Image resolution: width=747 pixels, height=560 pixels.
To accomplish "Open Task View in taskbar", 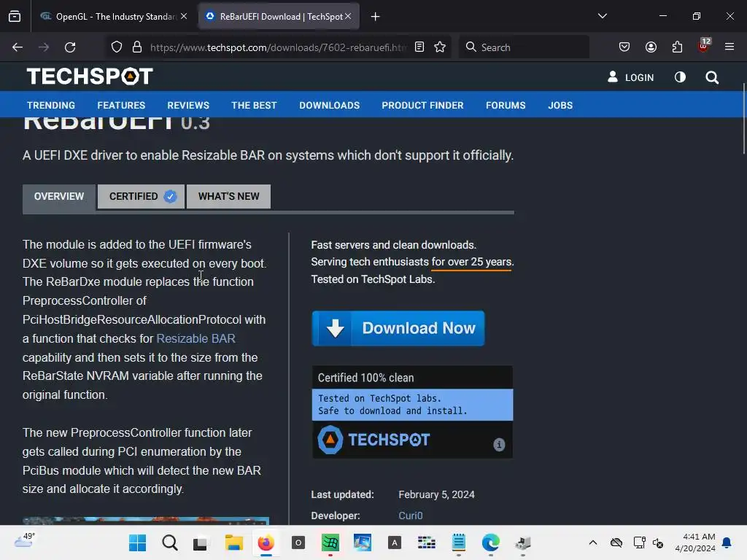I will (x=200, y=542).
